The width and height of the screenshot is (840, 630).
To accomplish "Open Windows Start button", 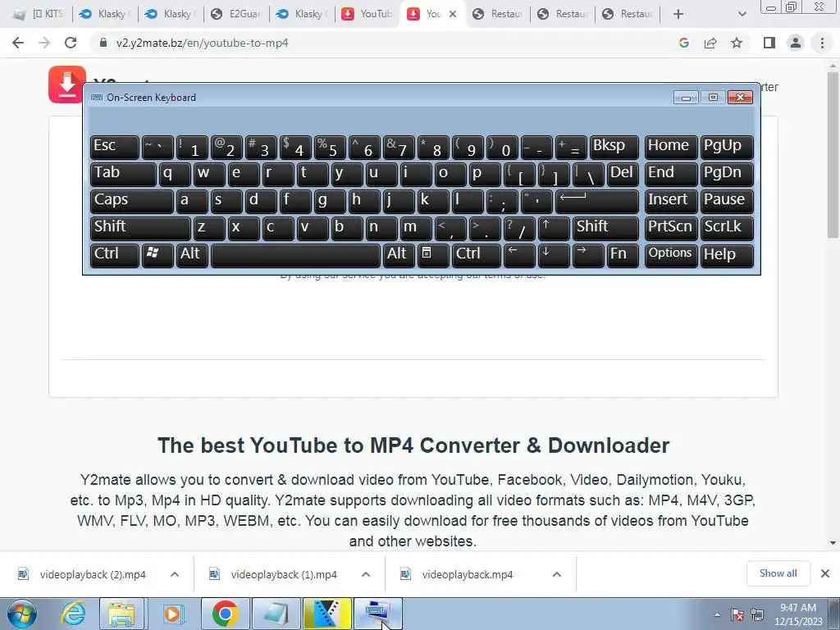I will click(x=22, y=614).
